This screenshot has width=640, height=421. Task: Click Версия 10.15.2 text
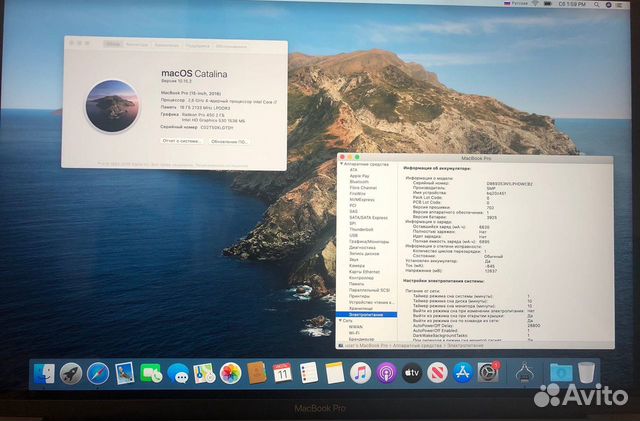[176, 81]
